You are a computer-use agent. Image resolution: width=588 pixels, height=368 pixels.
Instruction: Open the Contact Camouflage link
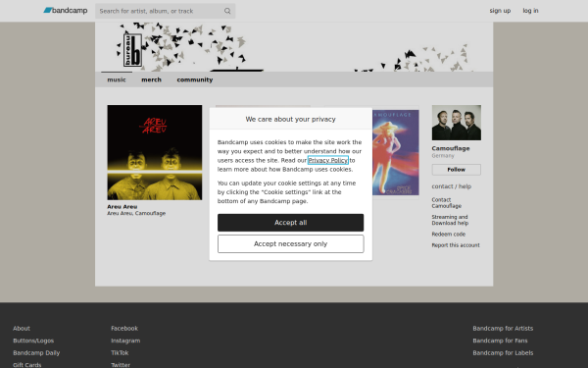coord(446,203)
